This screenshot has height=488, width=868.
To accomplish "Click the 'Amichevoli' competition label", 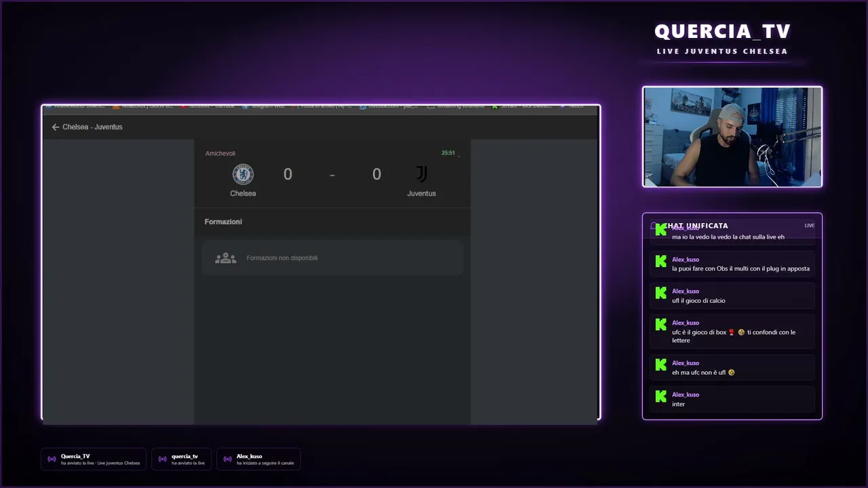I will click(x=220, y=153).
